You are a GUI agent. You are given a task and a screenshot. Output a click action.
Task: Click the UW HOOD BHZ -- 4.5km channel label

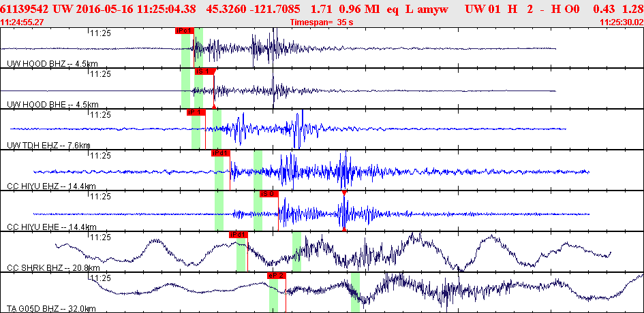pyautogui.click(x=52, y=63)
